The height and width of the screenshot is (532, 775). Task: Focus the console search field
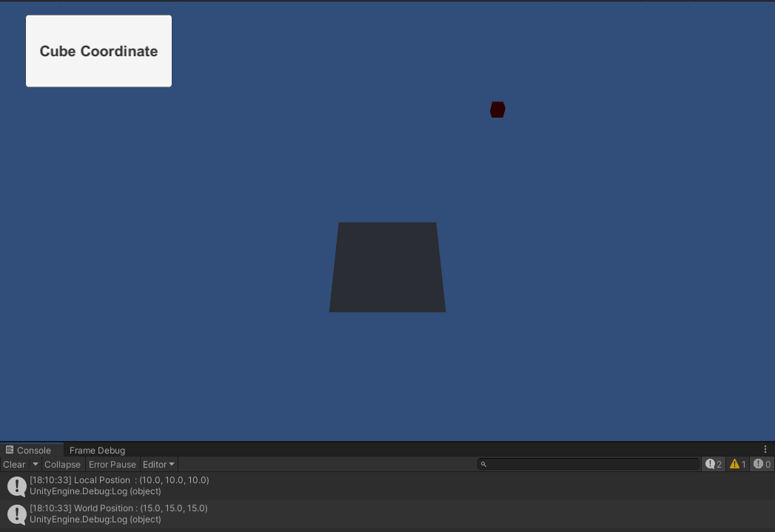click(x=588, y=464)
